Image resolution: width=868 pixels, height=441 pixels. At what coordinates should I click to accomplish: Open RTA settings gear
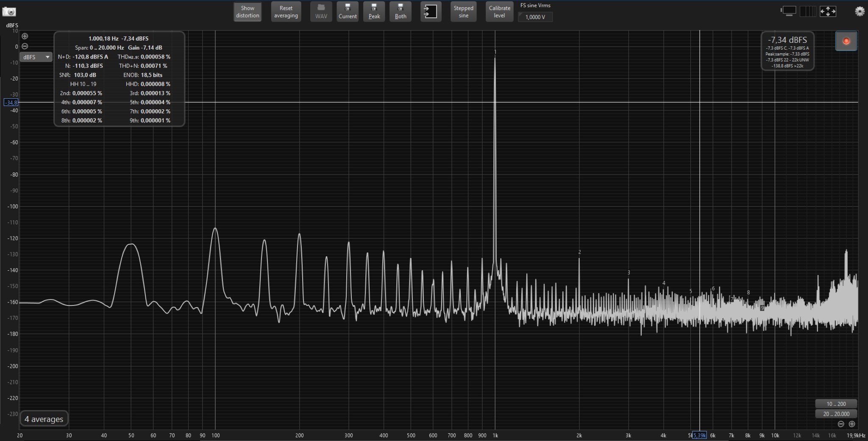860,11
